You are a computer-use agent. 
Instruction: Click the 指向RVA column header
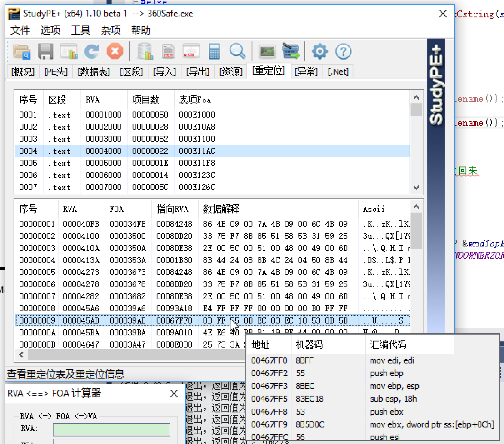(175, 209)
